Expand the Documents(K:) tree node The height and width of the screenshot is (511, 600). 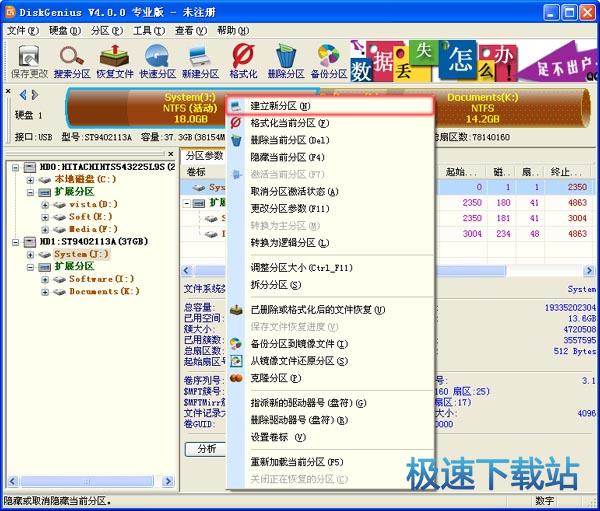point(45,292)
